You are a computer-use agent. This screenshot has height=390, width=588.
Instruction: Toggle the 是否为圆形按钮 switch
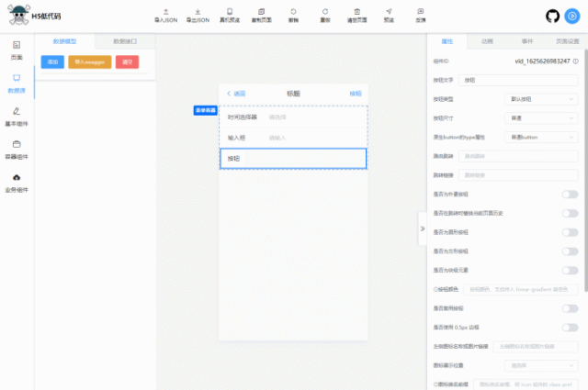570,232
